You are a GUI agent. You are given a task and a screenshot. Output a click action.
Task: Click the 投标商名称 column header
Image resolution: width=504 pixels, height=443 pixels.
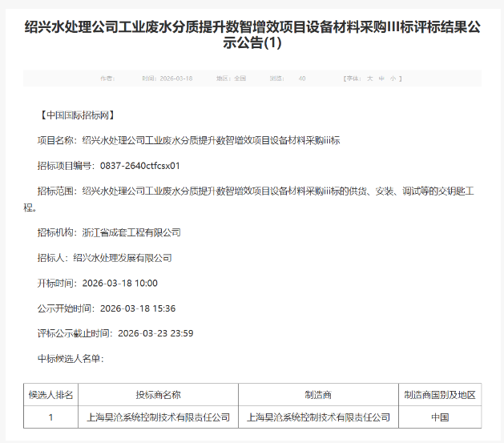[159, 395]
